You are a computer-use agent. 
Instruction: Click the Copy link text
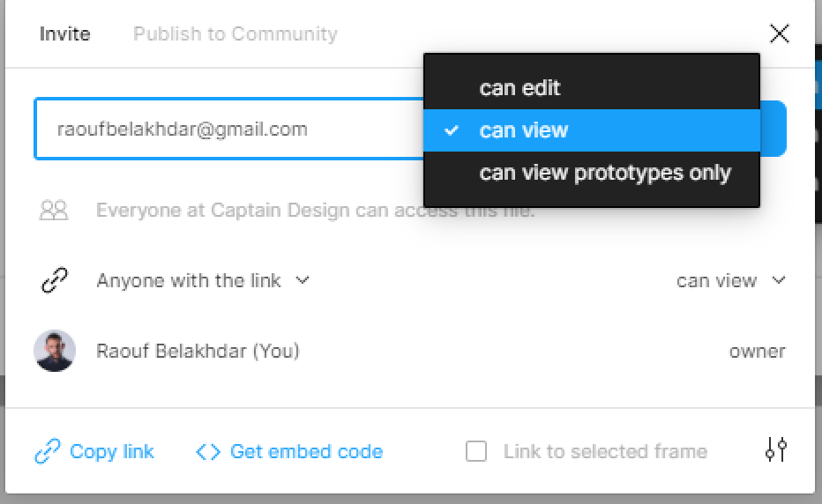[112, 451]
